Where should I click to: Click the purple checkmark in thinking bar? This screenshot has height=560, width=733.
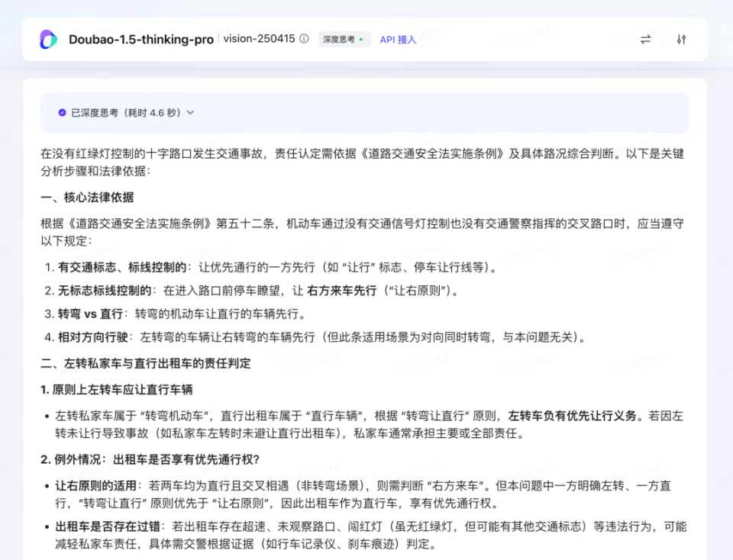point(62,113)
